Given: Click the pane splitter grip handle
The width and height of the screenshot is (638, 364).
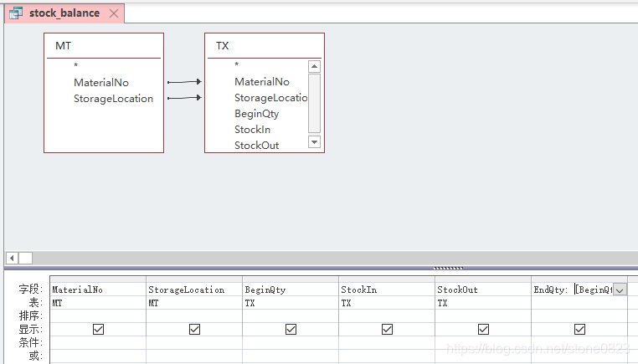Looking at the screenshot, I should (x=449, y=268).
